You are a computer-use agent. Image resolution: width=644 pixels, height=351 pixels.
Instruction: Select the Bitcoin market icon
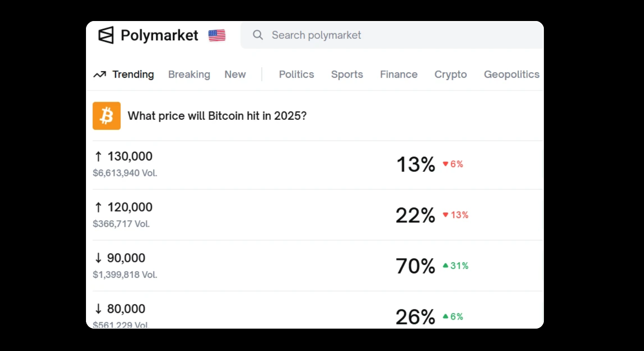(106, 116)
